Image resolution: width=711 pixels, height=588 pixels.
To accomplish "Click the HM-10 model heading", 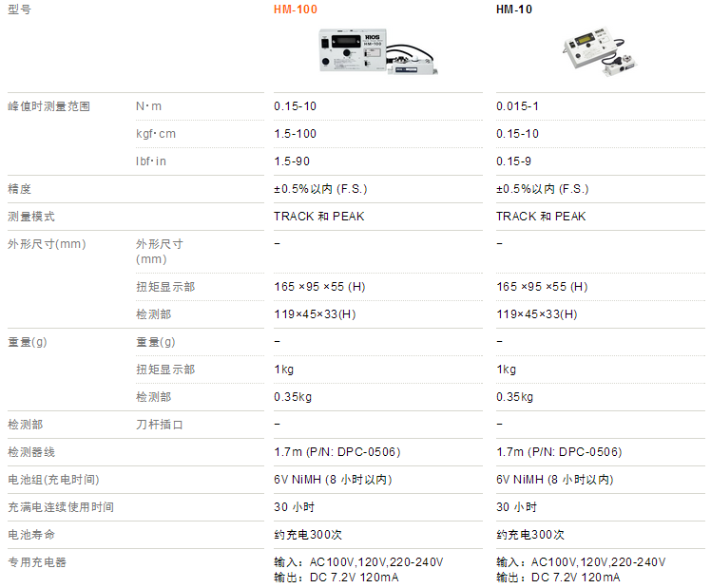I will pyautogui.click(x=514, y=9).
